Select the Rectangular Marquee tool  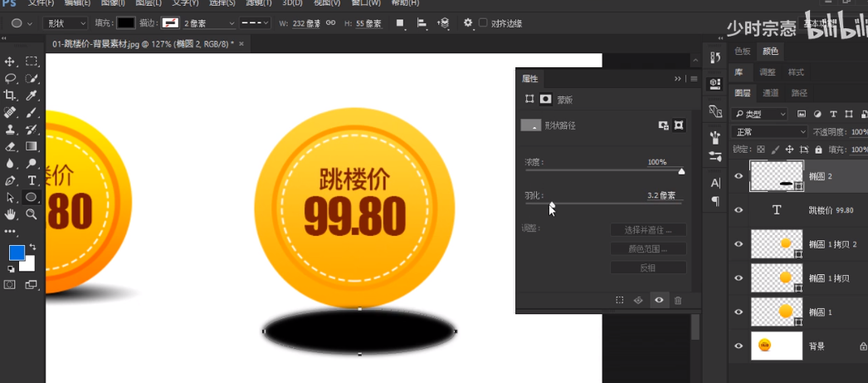[32, 61]
